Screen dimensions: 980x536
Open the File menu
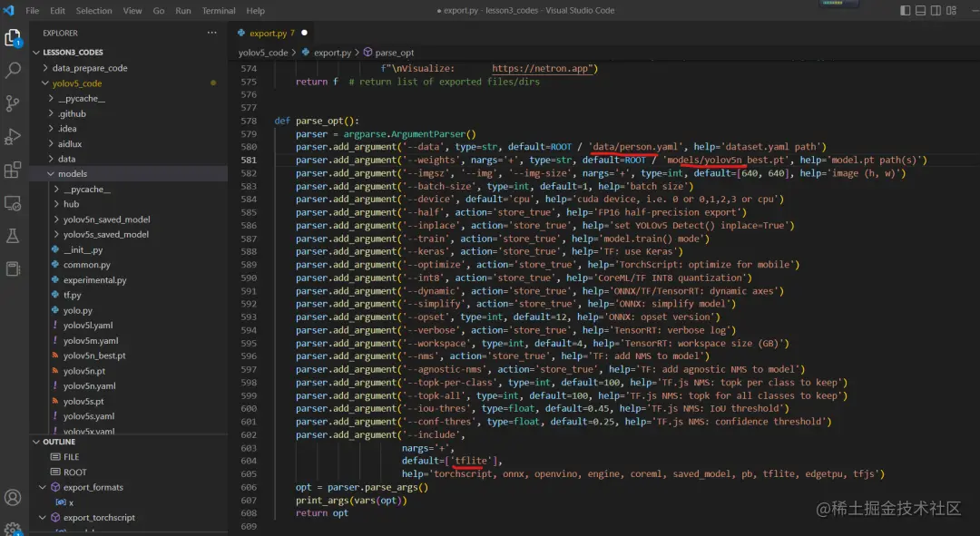[33, 11]
